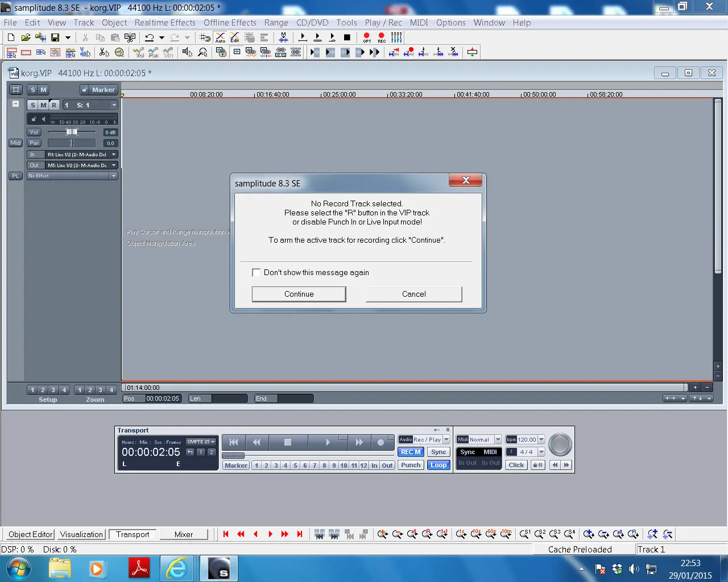Image resolution: width=728 pixels, height=582 pixels.
Task: Open the Realtime Effects menu
Action: [x=165, y=23]
